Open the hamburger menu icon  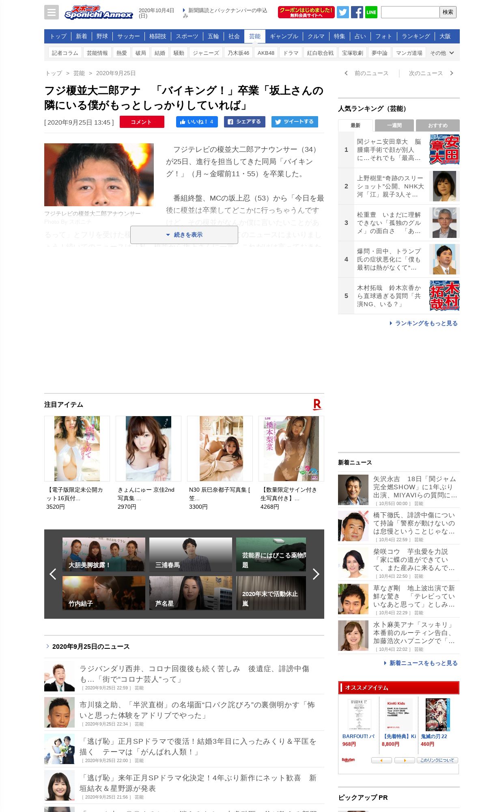[52, 12]
